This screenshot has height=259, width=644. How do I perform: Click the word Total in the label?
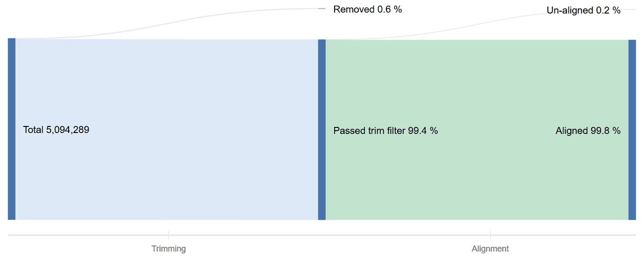click(x=33, y=130)
